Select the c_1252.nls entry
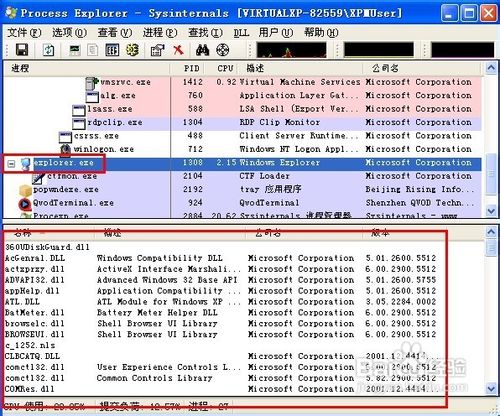 click(x=30, y=345)
